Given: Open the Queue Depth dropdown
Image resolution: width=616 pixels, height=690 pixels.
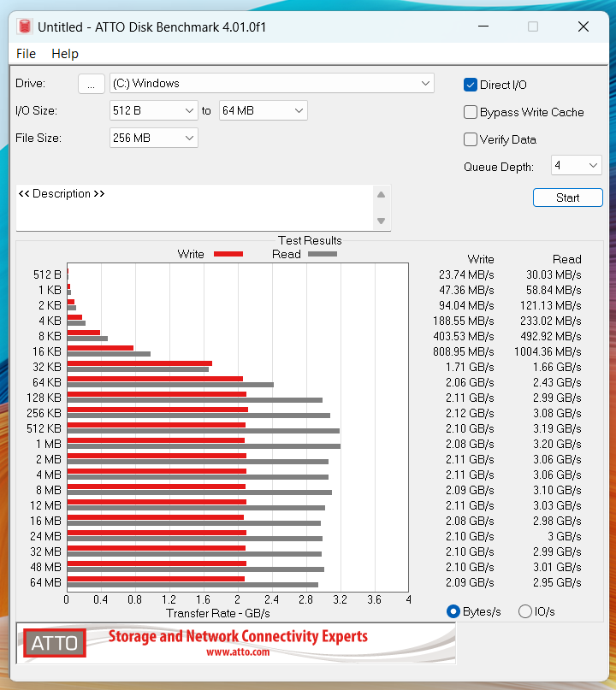Looking at the screenshot, I should tap(576, 166).
